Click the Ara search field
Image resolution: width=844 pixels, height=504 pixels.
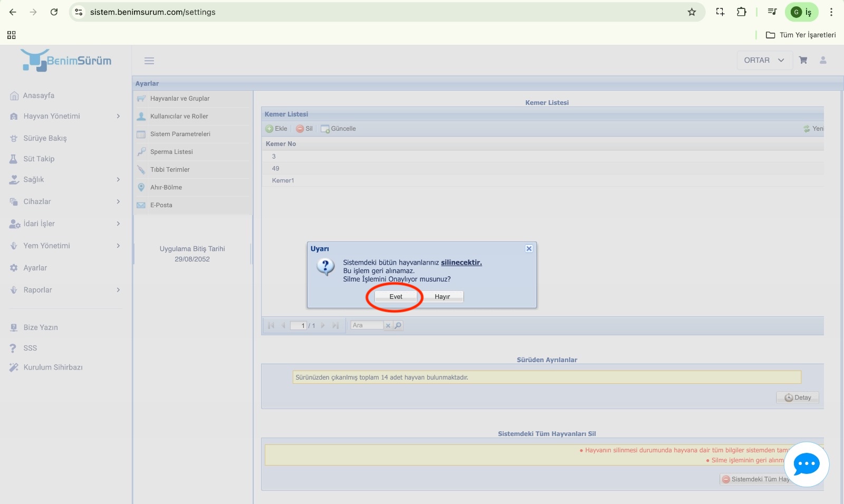367,326
